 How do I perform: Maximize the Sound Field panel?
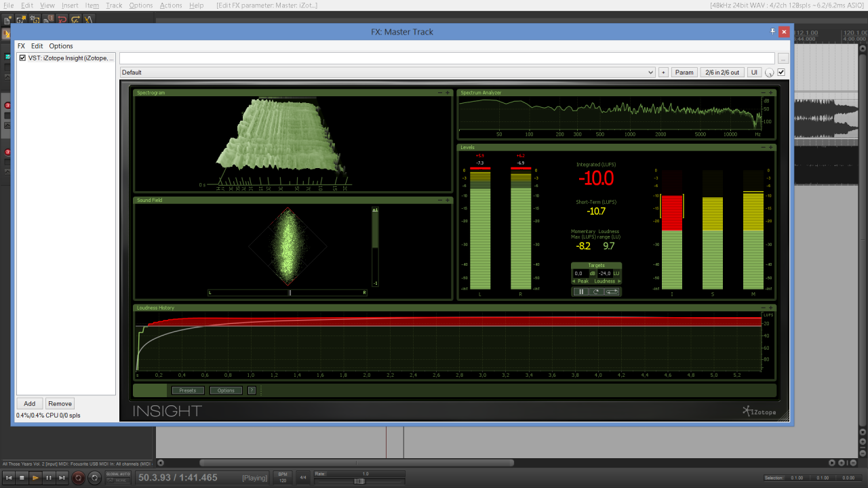448,200
